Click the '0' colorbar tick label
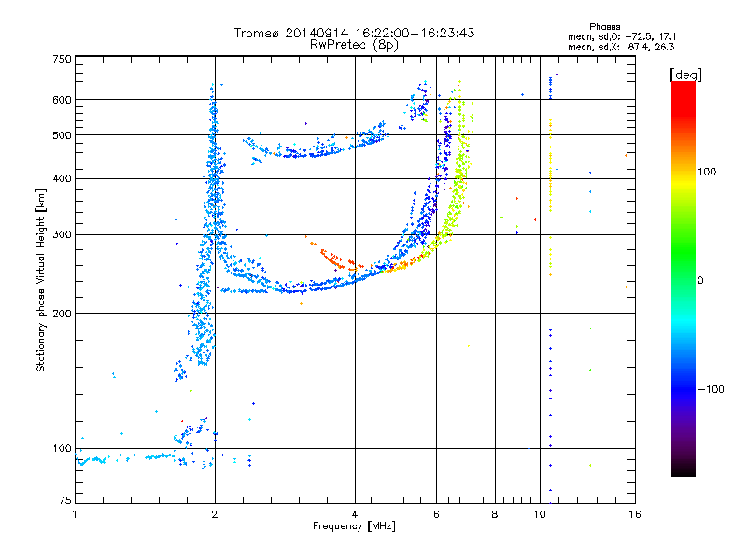 700,281
